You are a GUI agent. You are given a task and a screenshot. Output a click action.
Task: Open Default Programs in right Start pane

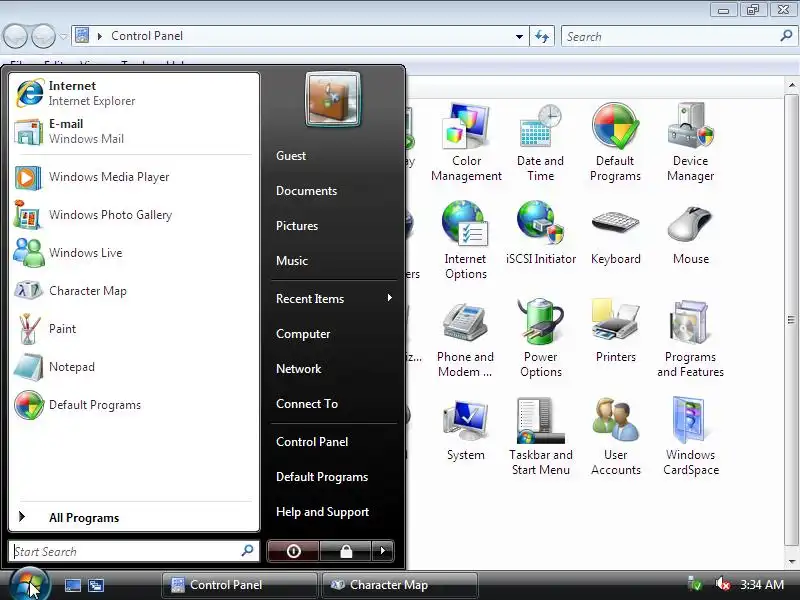click(x=334, y=477)
